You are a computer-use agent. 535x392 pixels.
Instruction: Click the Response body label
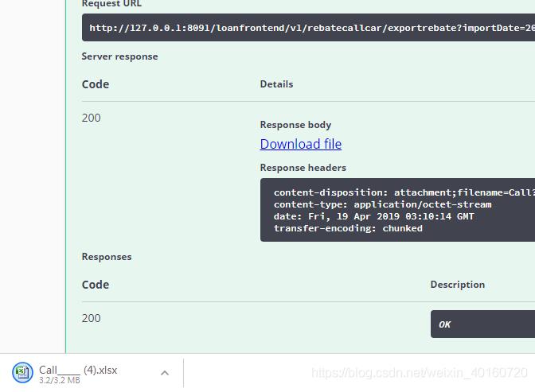point(295,125)
